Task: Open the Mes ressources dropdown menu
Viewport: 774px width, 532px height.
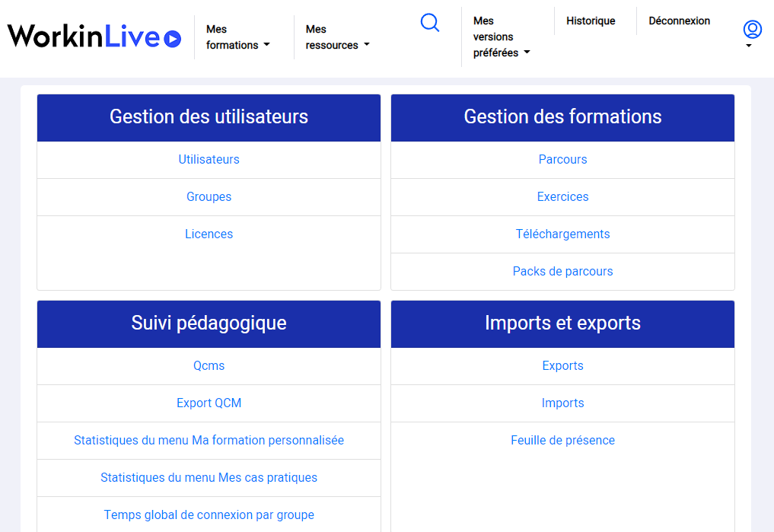Action: [x=337, y=37]
